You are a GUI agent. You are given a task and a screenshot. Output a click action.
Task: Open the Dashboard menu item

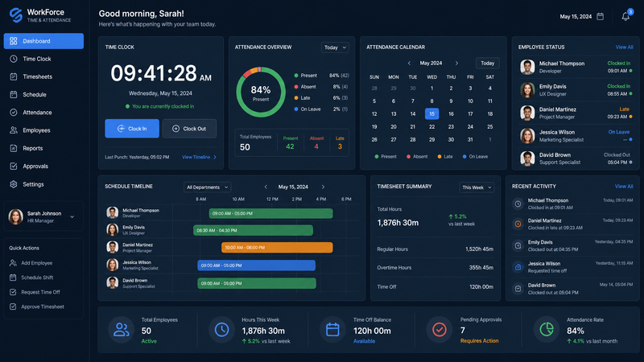pyautogui.click(x=43, y=41)
